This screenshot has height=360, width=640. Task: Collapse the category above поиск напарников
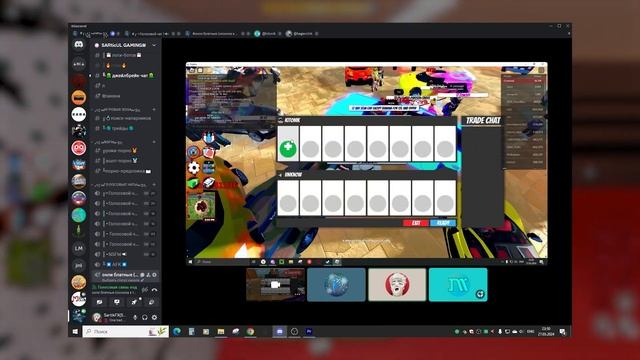coord(118,110)
